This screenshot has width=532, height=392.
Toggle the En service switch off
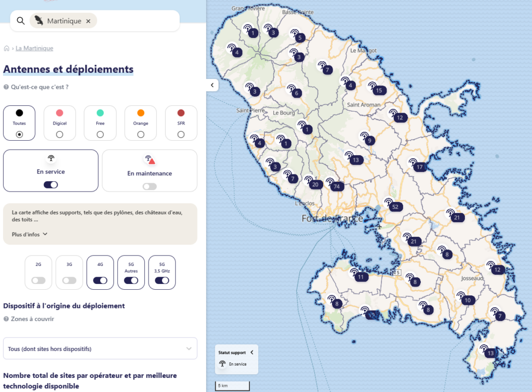tap(51, 184)
